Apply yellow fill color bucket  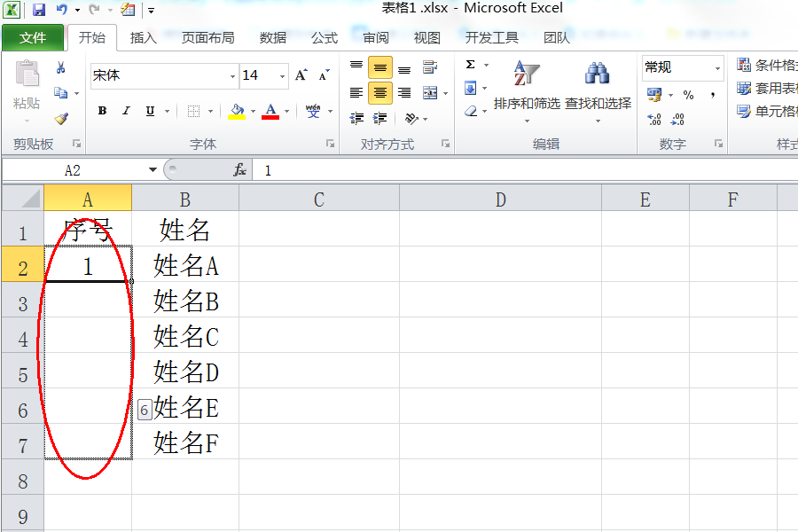point(237,111)
